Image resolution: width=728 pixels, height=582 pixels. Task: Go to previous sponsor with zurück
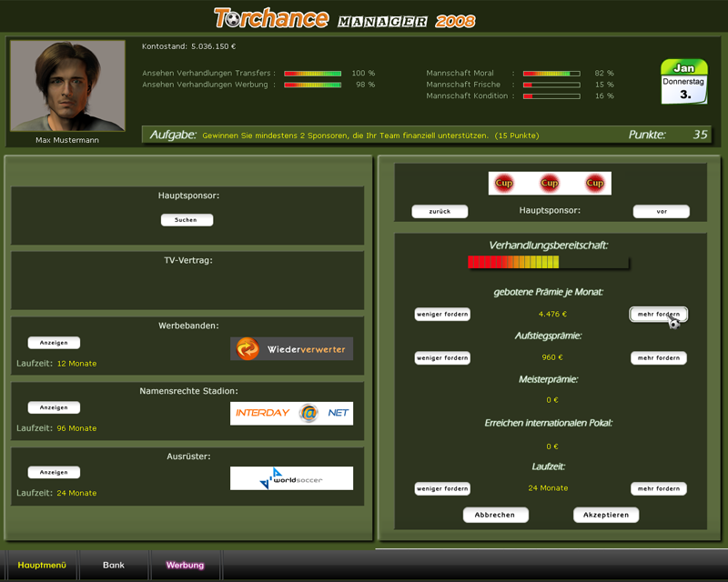440,211
